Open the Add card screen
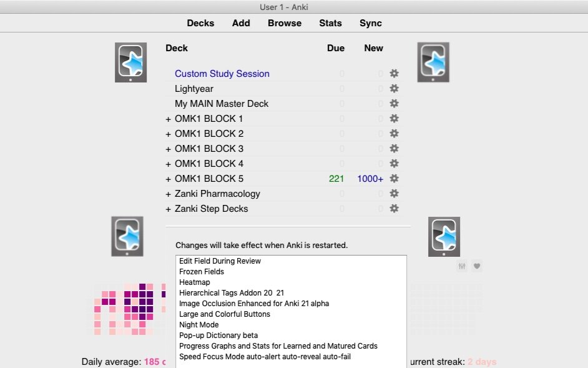Image resolution: width=588 pixels, height=368 pixels. (x=241, y=23)
